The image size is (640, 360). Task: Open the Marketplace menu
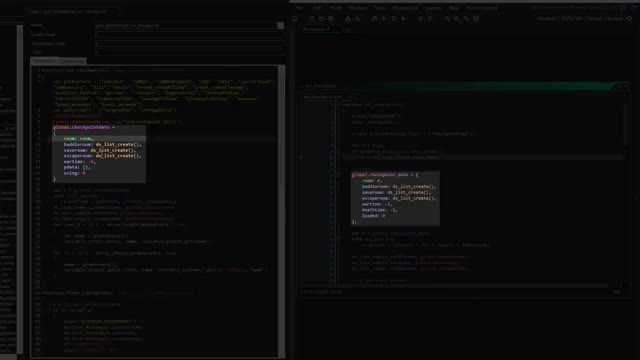click(x=405, y=8)
